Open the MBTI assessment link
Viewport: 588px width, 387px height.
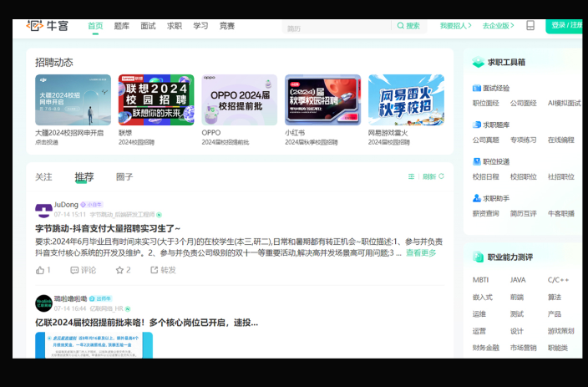(x=481, y=280)
